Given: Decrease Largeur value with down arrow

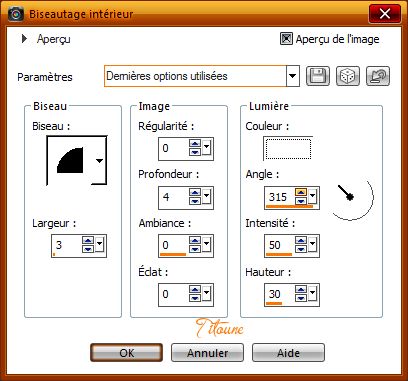Looking at the screenshot, I should coord(88,249).
